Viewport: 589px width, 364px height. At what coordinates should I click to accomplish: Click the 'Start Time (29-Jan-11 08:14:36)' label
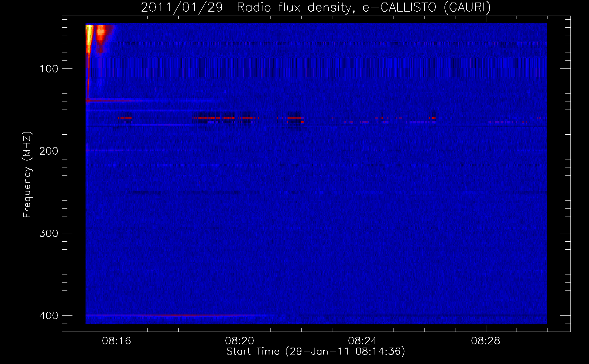(x=316, y=352)
